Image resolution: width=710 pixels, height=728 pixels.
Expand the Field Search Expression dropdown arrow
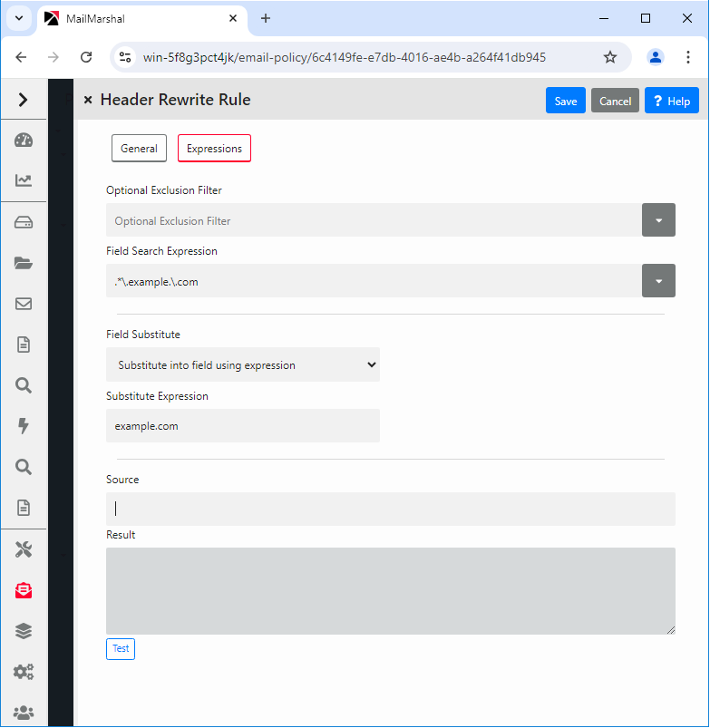[x=658, y=281]
